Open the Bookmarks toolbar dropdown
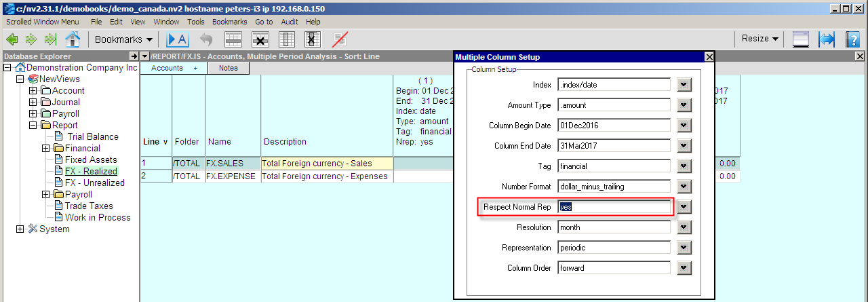This screenshot has width=868, height=302. (x=123, y=39)
